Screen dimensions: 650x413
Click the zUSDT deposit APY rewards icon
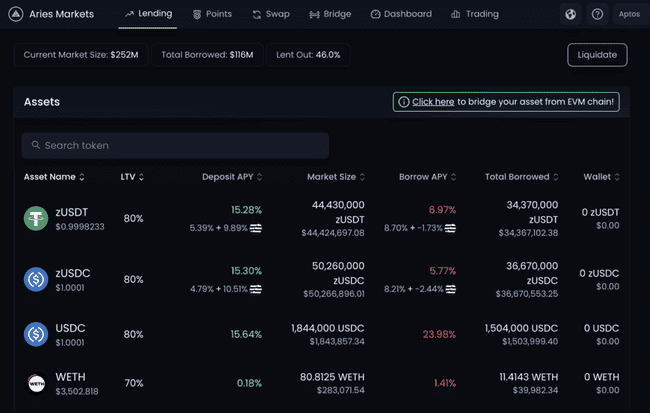pos(256,228)
